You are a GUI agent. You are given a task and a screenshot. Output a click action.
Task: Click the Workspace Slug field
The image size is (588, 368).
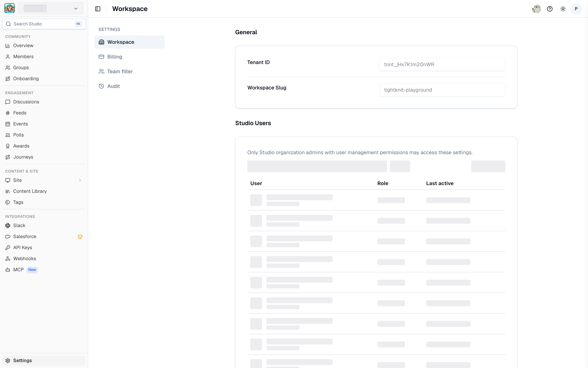(442, 90)
